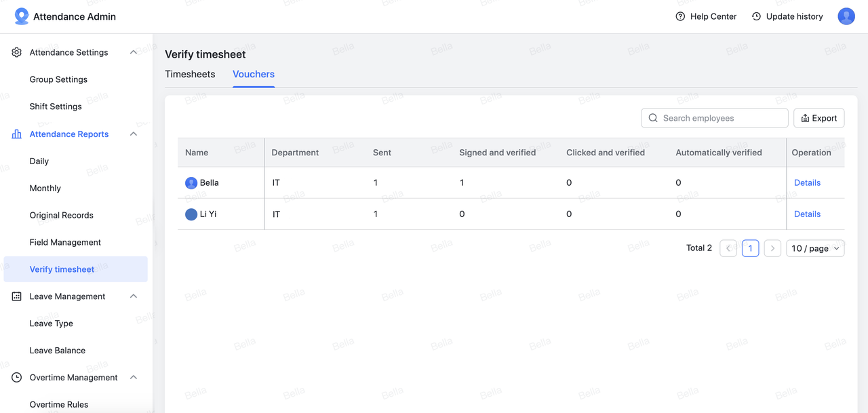868x413 pixels.
Task: Open the user profile avatar
Action: (x=846, y=16)
